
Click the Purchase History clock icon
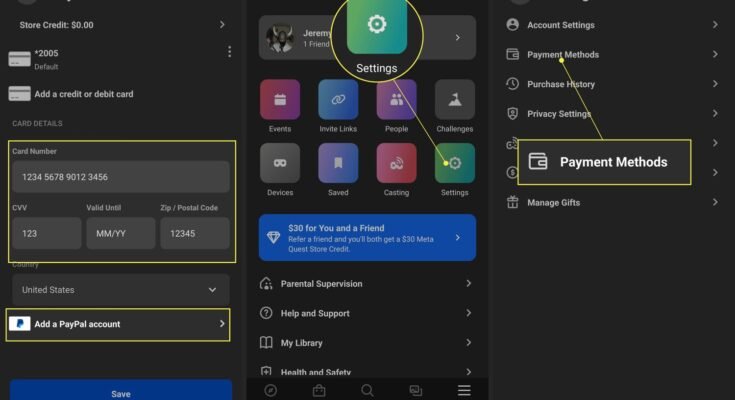click(512, 84)
